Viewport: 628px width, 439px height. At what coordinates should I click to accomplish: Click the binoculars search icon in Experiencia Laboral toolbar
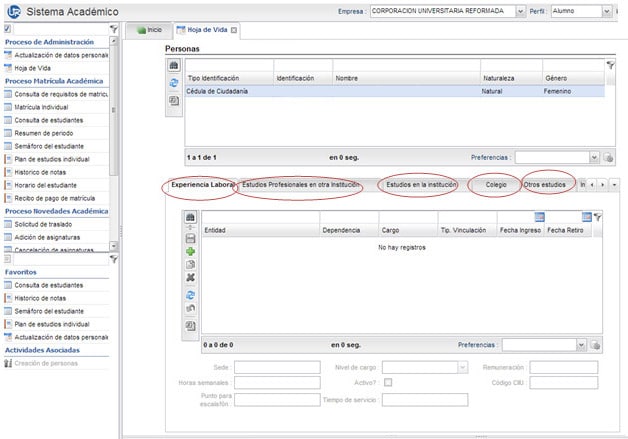click(x=190, y=217)
